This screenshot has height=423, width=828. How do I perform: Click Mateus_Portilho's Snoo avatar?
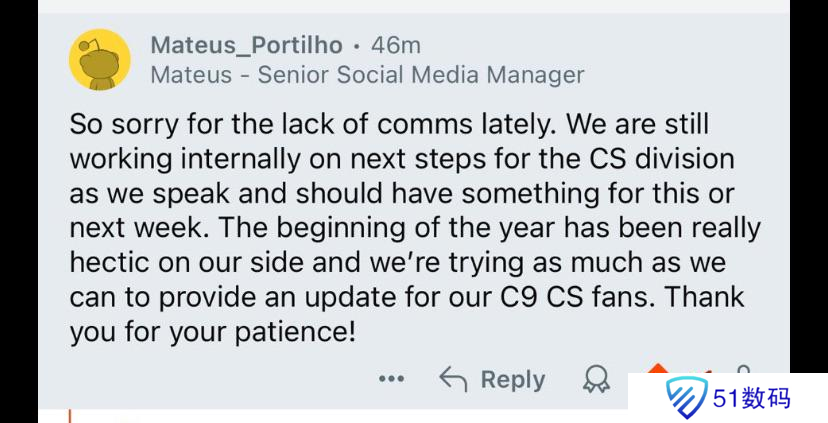(x=99, y=60)
